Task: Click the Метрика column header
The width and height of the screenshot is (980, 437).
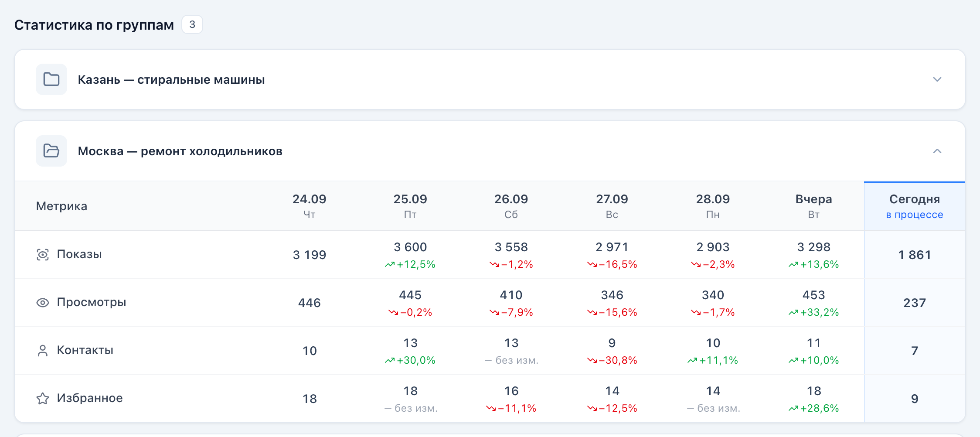Action: coord(61,206)
